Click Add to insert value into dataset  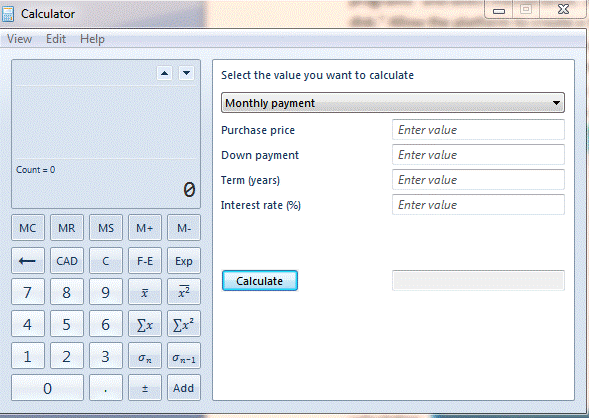(184, 388)
